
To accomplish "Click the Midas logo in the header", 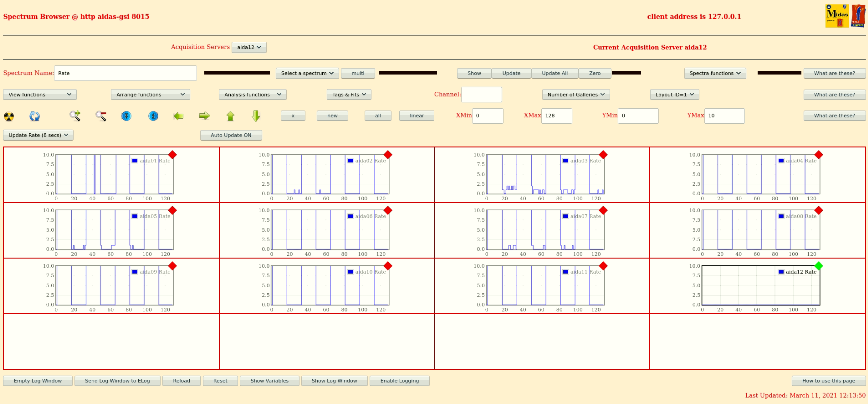I will tap(837, 16).
